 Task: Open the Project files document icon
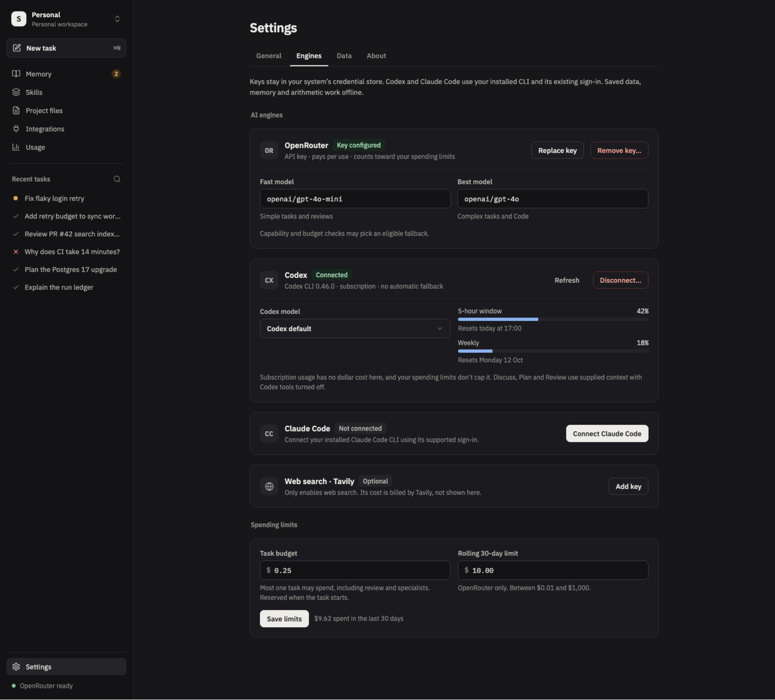[x=16, y=110]
